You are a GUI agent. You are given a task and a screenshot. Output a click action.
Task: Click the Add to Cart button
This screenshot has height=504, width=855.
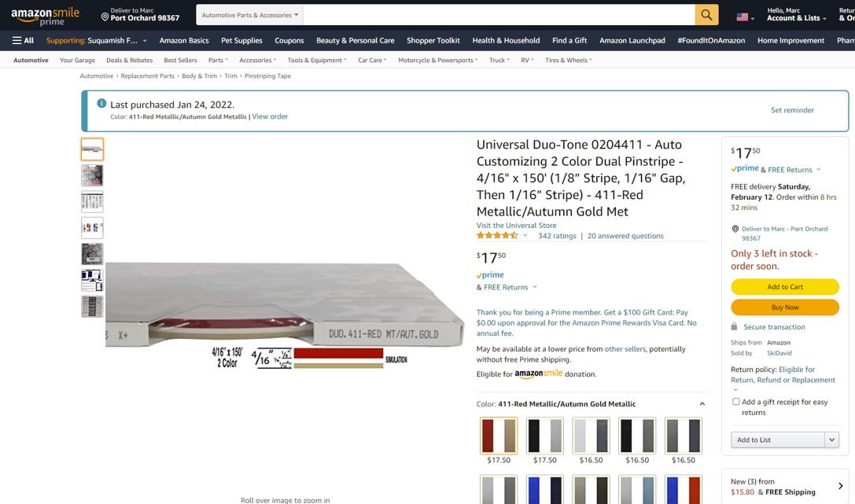785,287
